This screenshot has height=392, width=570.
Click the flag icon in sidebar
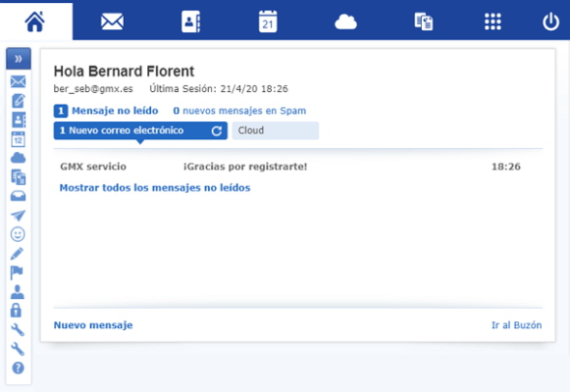click(x=17, y=272)
